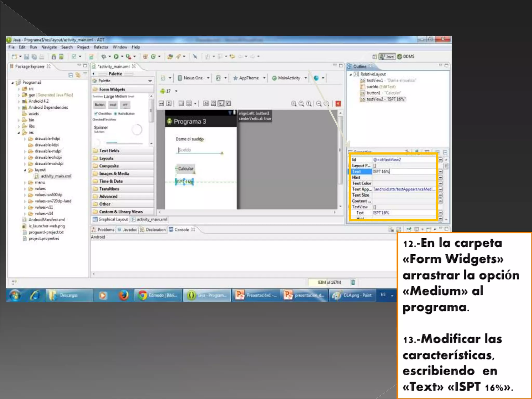Open the Refactor menu
Viewport: 532px width, 399px height.
pos(101,47)
